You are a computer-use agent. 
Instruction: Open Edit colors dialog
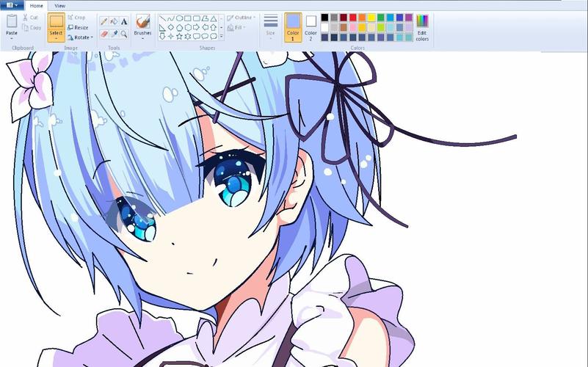pyautogui.click(x=422, y=28)
